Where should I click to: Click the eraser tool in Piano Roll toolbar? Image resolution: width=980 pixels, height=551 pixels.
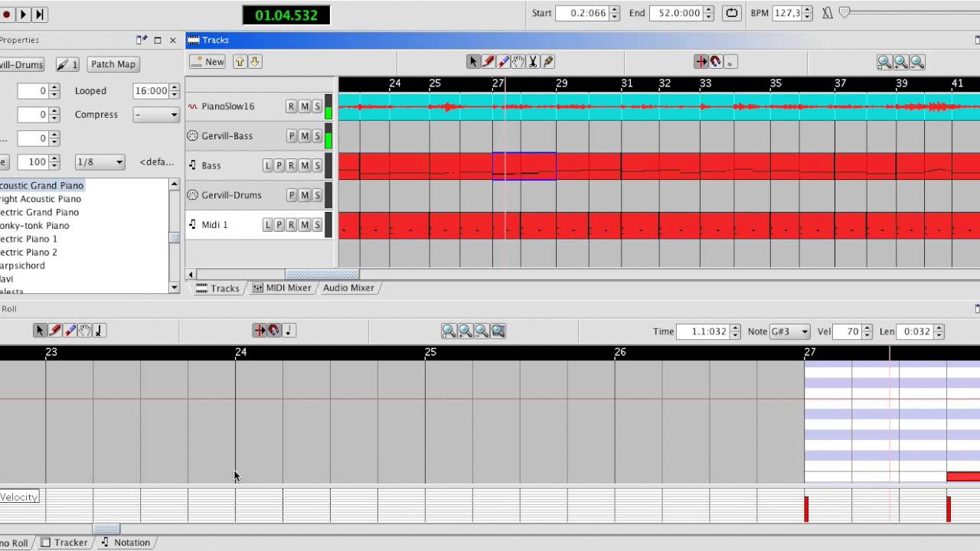pos(70,331)
